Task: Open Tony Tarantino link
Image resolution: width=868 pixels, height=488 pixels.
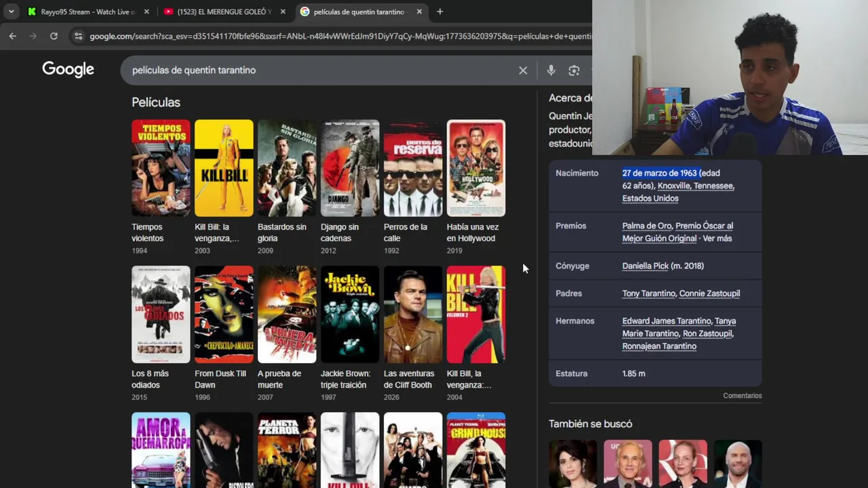Action: click(649, 293)
